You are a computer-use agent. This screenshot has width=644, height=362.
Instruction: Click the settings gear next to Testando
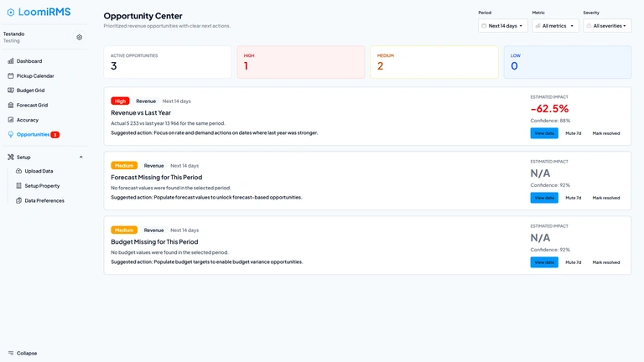tap(80, 38)
